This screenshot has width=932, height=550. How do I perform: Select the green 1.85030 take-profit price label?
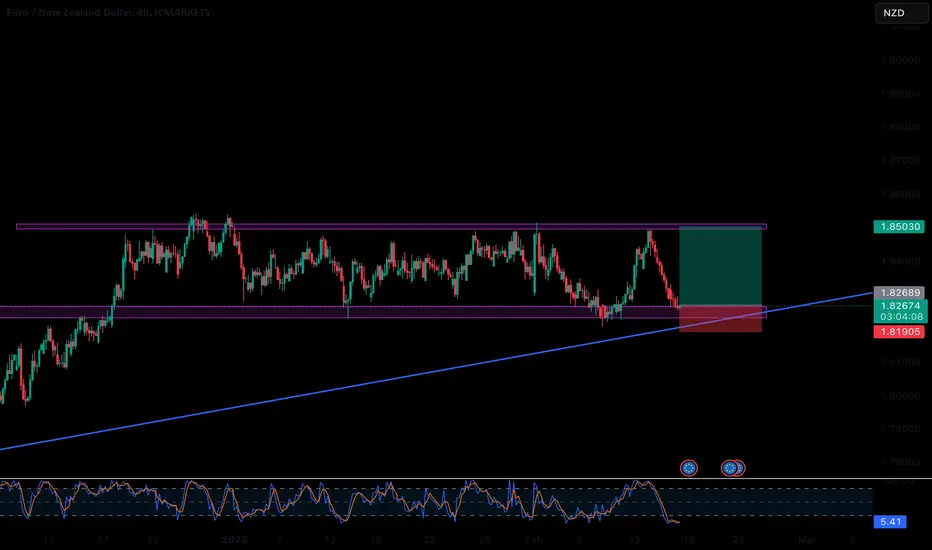[x=899, y=227]
